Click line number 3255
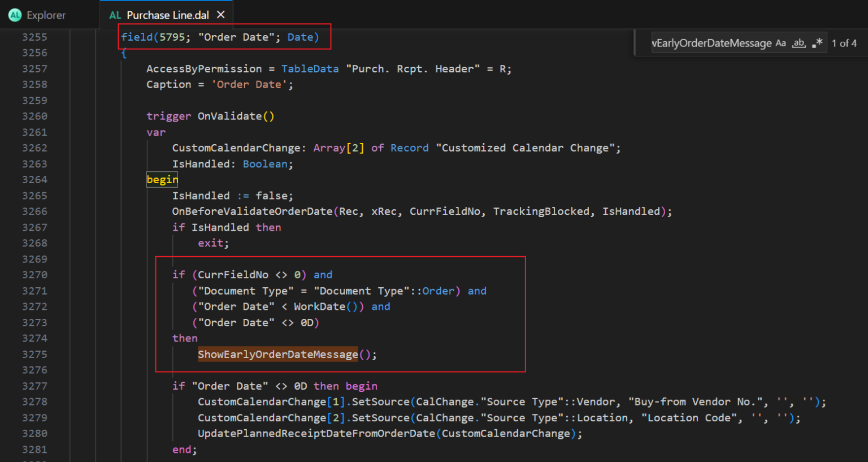This screenshot has height=462, width=868. 34,37
